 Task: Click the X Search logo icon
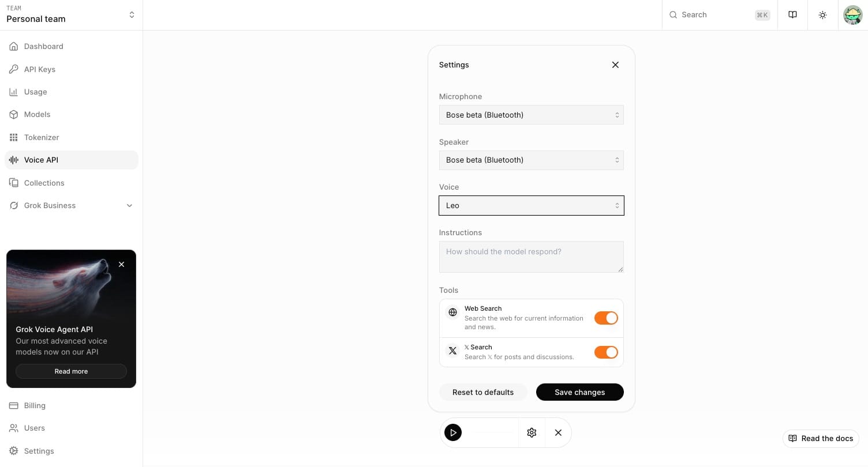[452, 351]
